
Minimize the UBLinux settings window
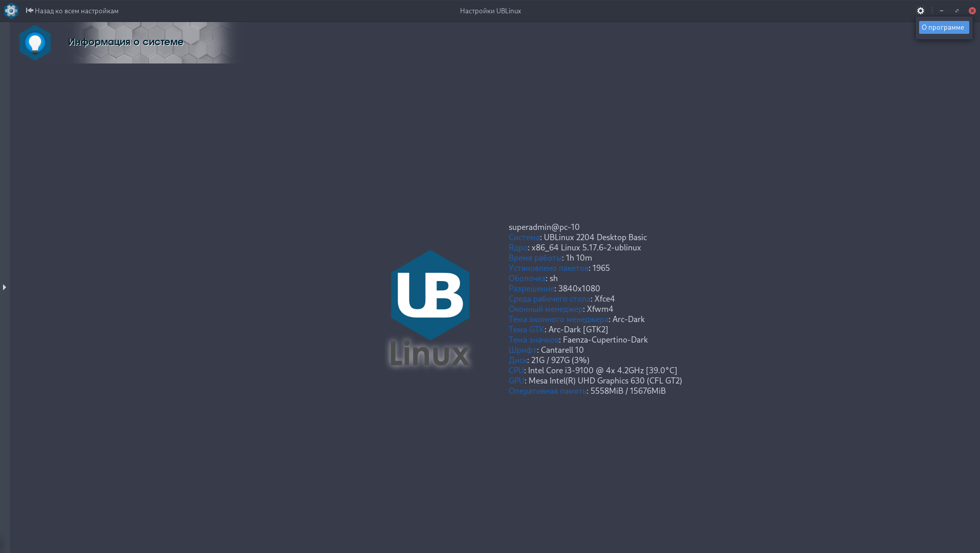[x=942, y=11]
